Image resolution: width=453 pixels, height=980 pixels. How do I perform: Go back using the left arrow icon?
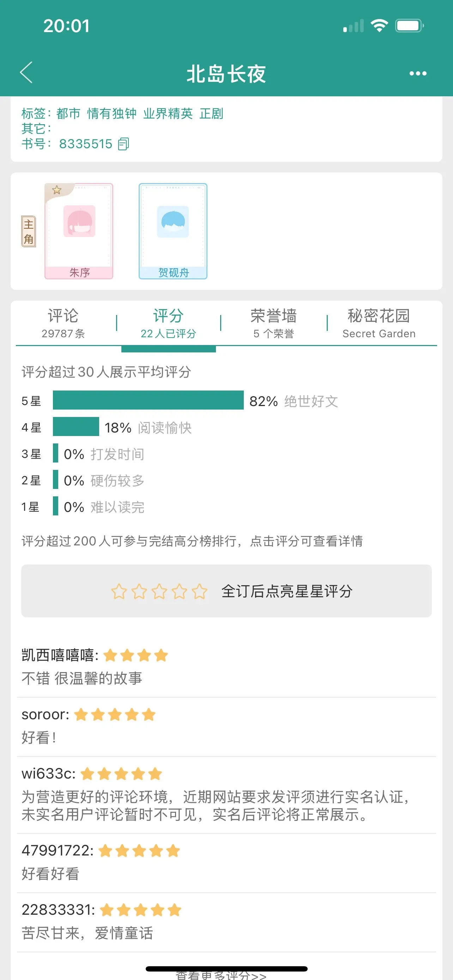point(26,72)
